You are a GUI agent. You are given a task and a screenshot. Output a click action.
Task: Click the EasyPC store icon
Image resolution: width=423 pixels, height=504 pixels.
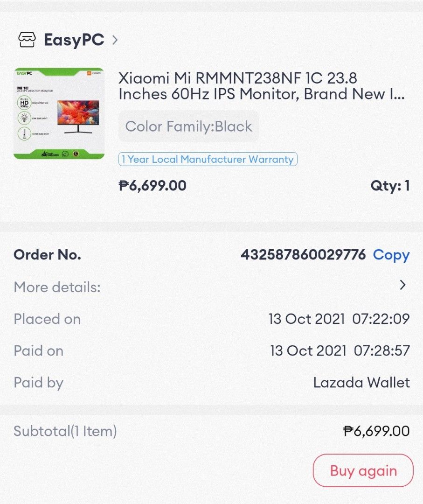pyautogui.click(x=27, y=40)
